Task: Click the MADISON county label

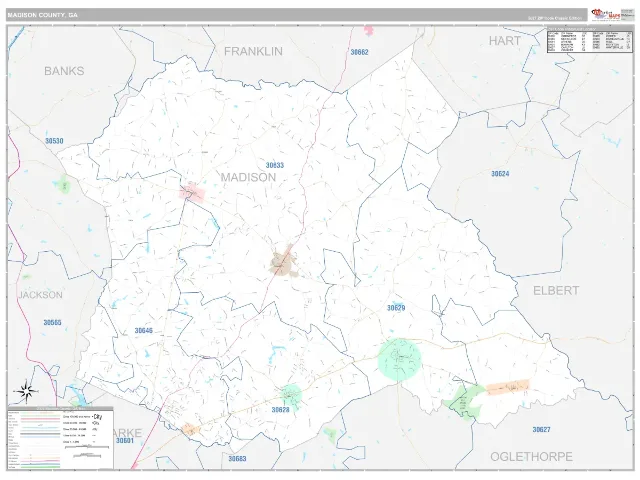Action: coord(248,177)
